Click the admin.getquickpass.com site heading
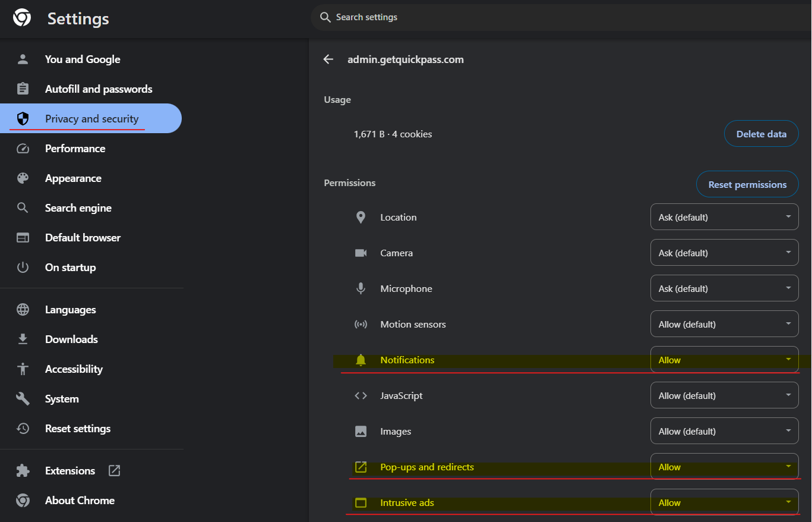 [x=406, y=59]
